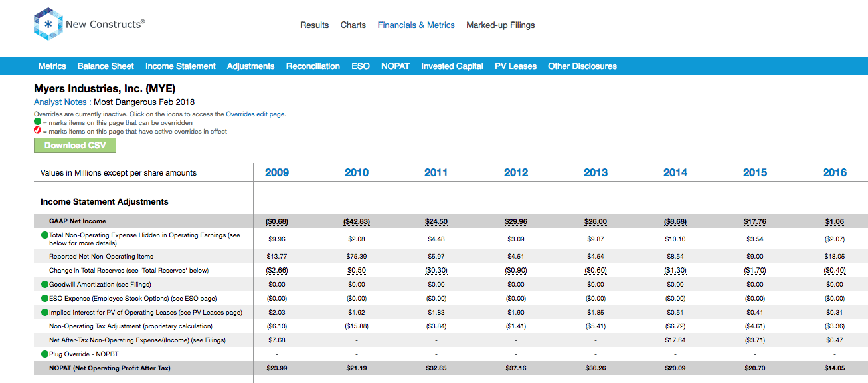Viewport: 868px width, 383px height.
Task: Click 2016 Change in Total Reserves ($0.40)
Action: tap(835, 271)
